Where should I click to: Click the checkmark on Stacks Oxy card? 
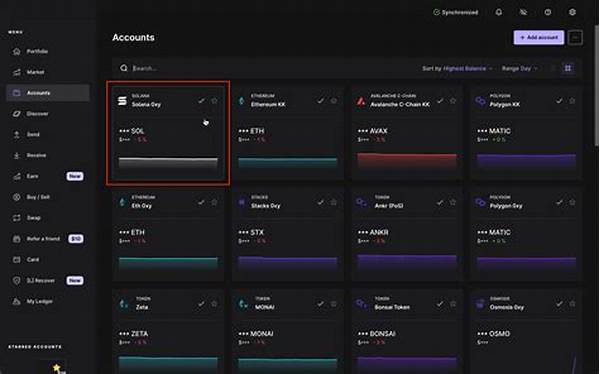click(321, 202)
